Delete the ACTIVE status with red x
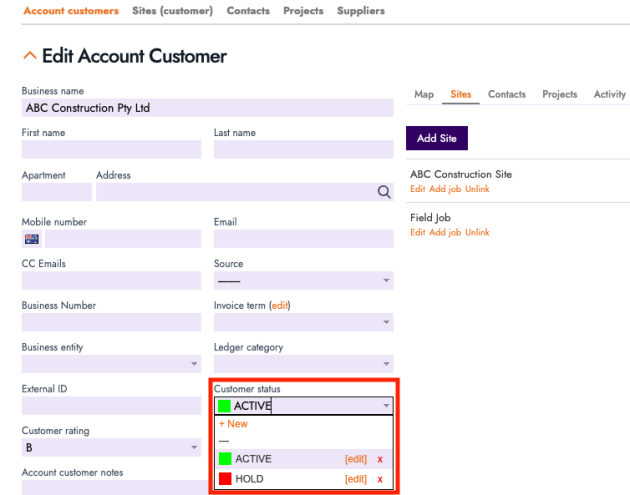 (379, 459)
